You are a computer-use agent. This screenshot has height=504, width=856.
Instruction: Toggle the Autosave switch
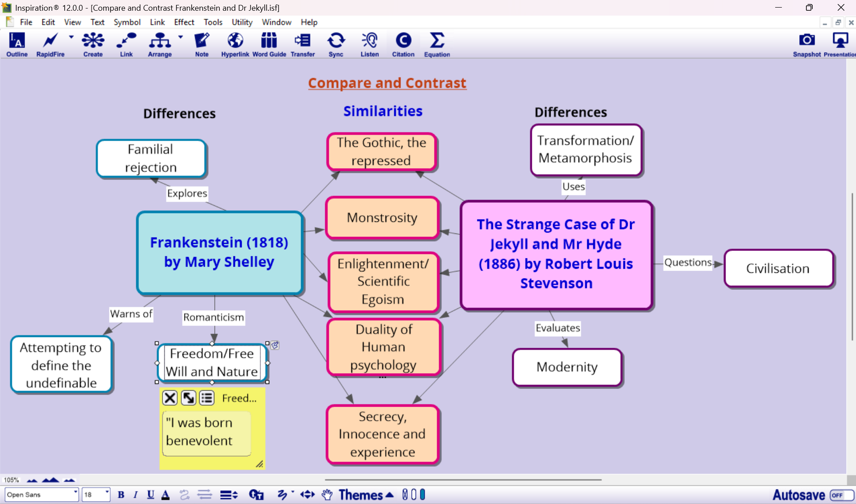coord(841,495)
